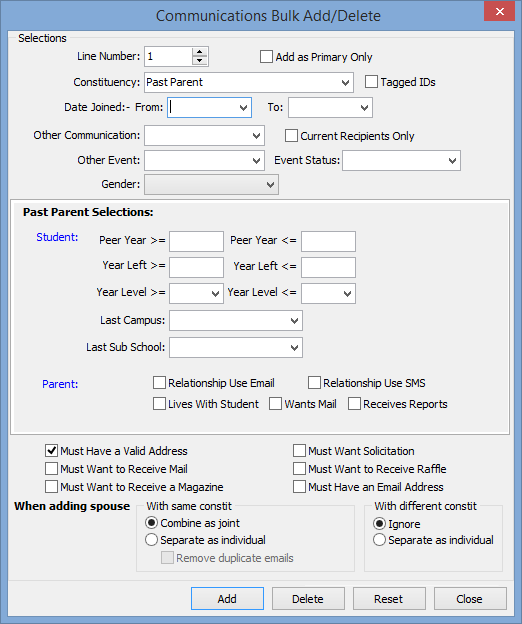Expand the Other Communication dropdown

click(256, 136)
